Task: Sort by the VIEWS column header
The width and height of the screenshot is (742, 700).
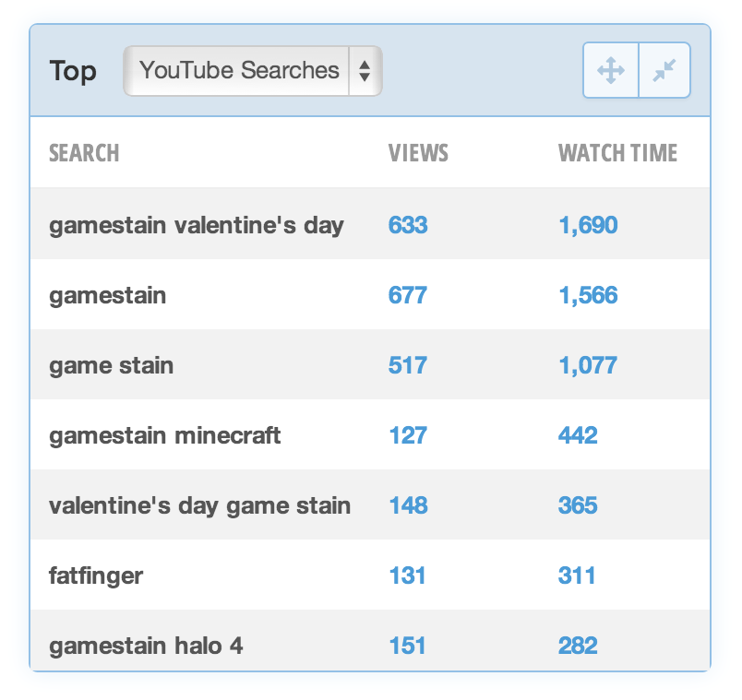Action: point(418,153)
